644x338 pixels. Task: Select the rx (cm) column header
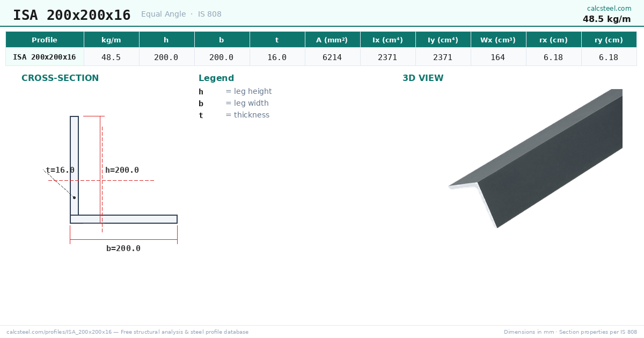coord(553,40)
